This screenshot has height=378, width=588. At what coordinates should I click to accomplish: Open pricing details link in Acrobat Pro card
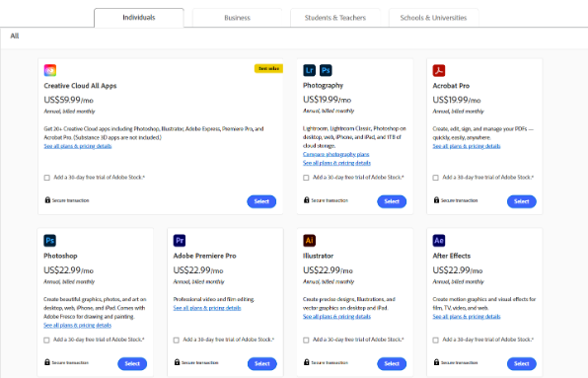pyautogui.click(x=467, y=146)
